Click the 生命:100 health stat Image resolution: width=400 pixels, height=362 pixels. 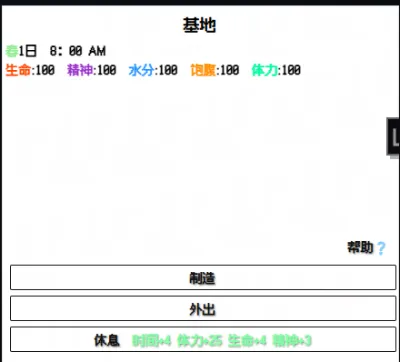click(x=30, y=70)
